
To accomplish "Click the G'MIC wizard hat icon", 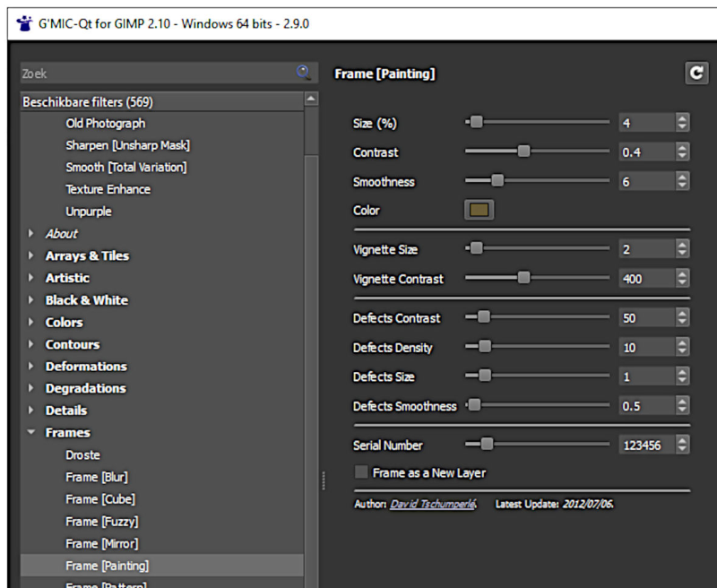I will [24, 23].
